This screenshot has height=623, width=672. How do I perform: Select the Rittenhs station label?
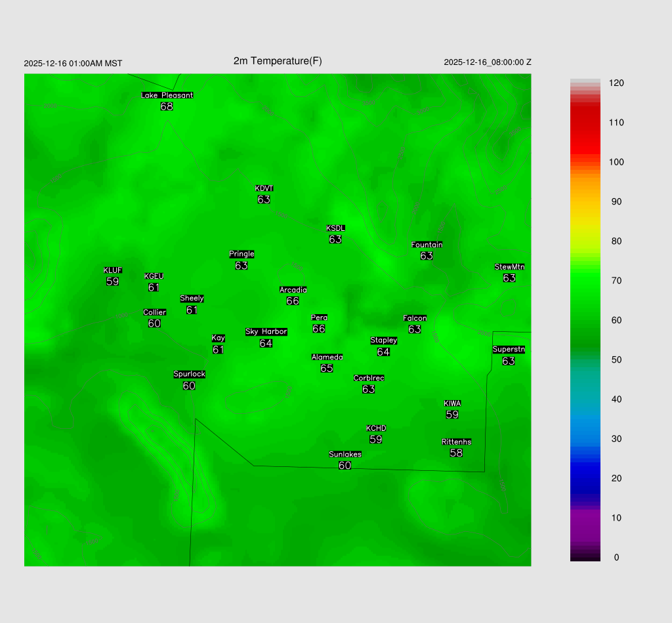point(456,441)
